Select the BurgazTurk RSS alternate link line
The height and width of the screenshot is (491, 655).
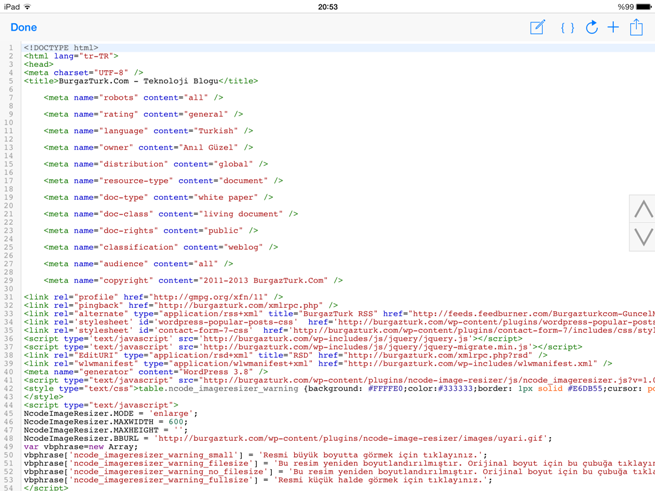pos(339,314)
